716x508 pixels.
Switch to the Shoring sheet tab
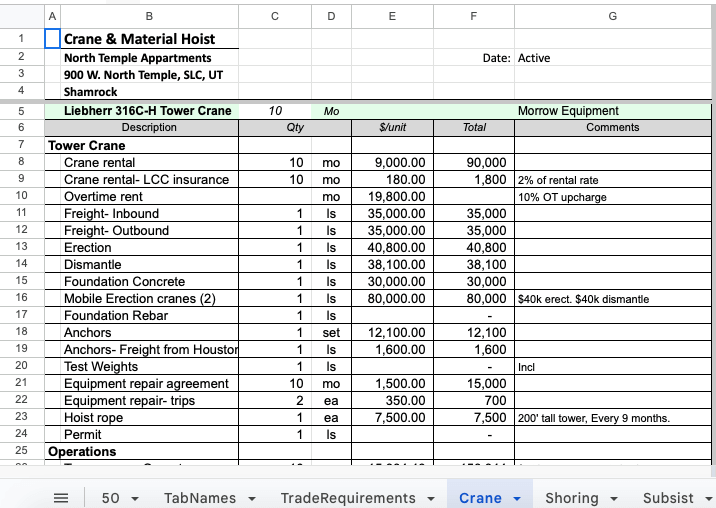pos(572,497)
